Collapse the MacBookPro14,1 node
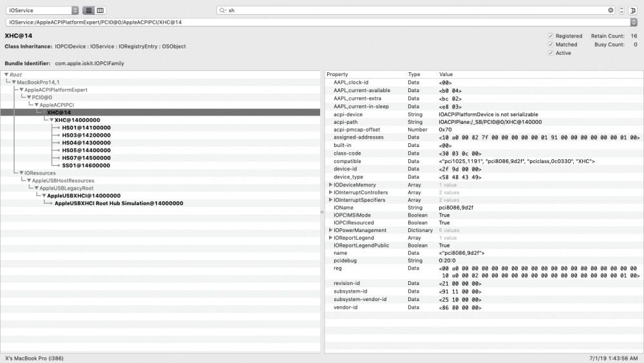Image resolution: width=644 pixels, height=363 pixels. coord(14,83)
